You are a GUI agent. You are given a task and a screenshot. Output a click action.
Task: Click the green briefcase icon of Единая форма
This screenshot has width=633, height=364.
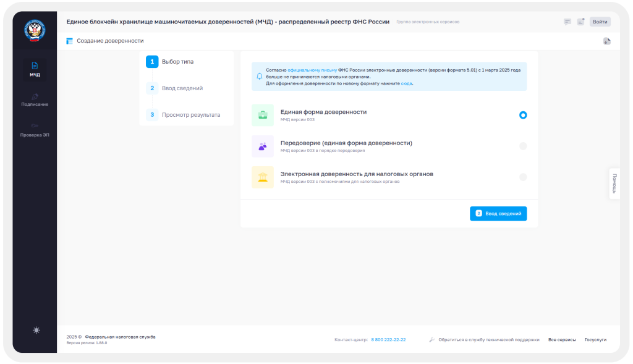pyautogui.click(x=263, y=115)
